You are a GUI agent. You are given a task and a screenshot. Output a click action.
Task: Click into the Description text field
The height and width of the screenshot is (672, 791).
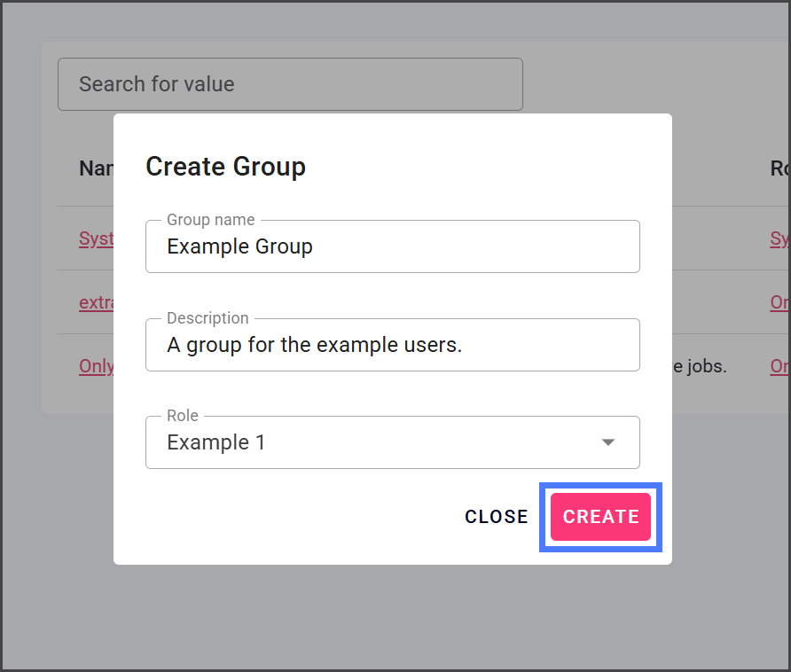[x=392, y=345]
